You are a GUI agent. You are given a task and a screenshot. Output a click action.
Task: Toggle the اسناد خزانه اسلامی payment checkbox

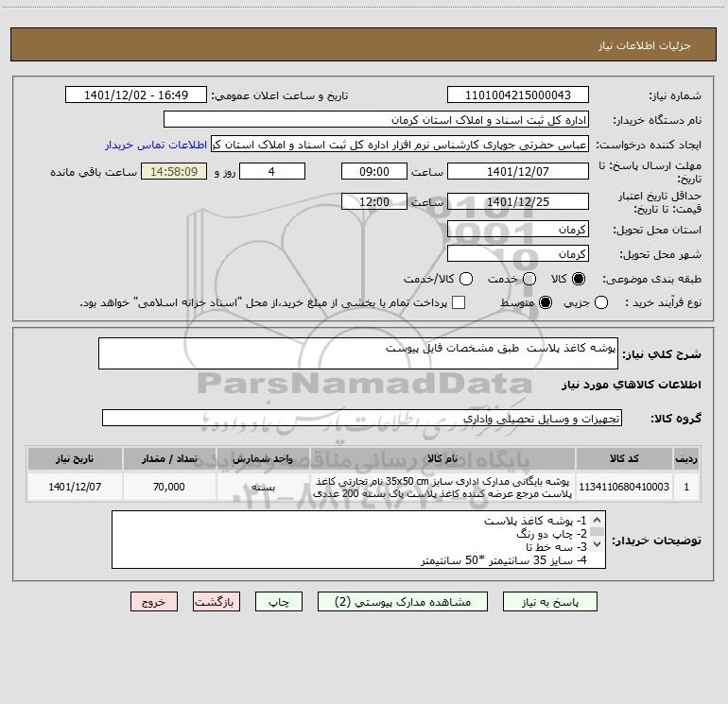pyautogui.click(x=459, y=302)
